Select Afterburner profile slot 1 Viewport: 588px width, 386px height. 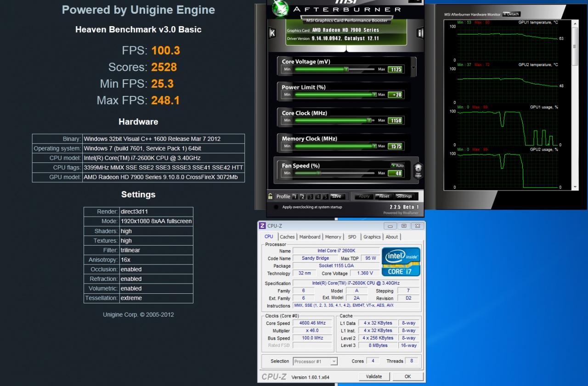(x=295, y=196)
